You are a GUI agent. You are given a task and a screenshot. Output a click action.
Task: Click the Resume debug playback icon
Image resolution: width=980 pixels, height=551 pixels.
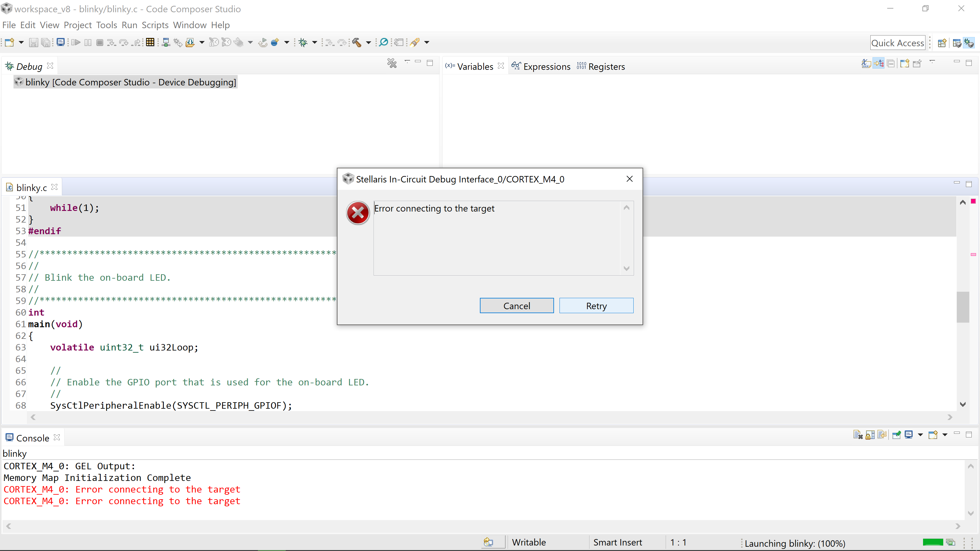tap(76, 42)
